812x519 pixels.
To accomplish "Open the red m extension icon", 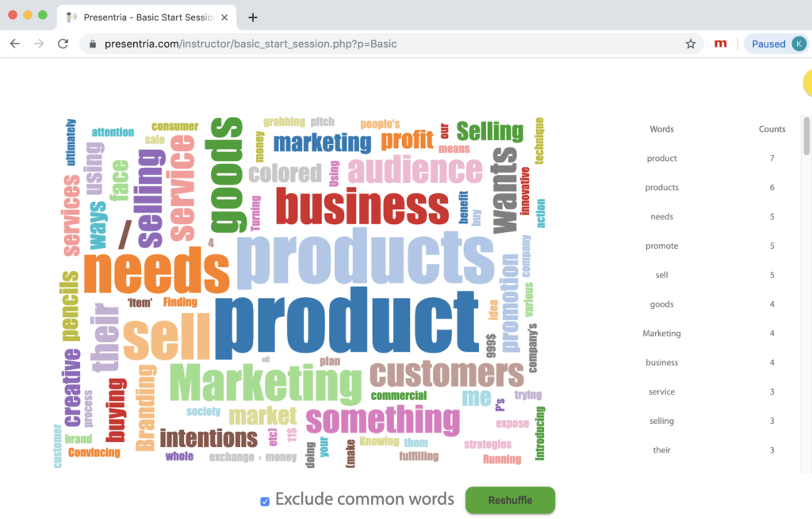I will pyautogui.click(x=720, y=44).
